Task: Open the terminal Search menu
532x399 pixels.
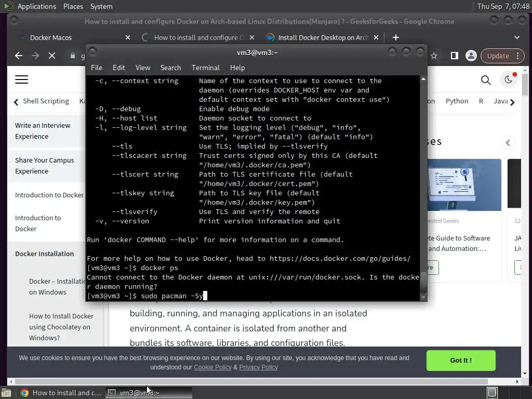Action: 170,68
